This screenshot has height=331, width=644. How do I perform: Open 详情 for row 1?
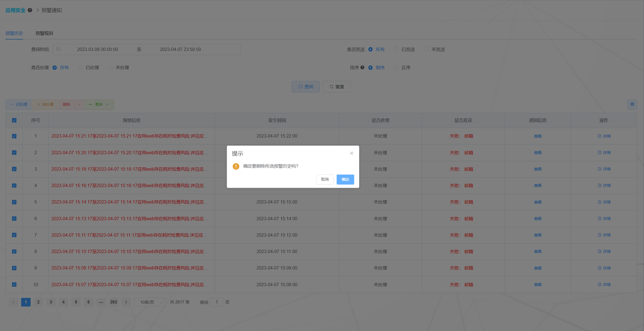[604, 136]
